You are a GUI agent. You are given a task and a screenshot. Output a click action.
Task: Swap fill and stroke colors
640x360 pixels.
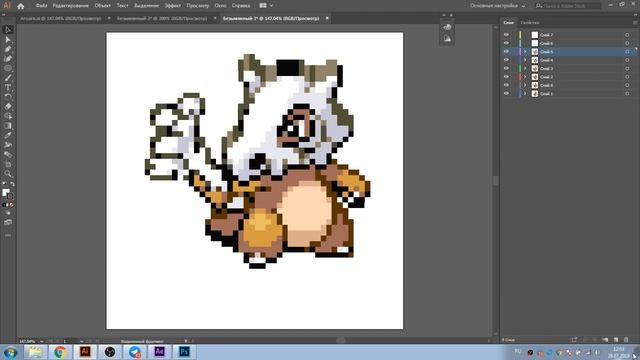pyautogui.click(x=12, y=184)
